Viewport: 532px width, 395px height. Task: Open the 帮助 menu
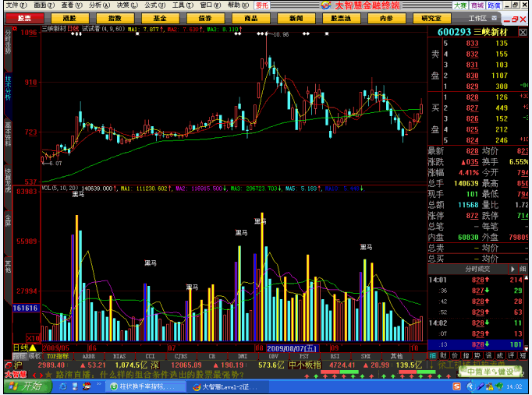pos(238,5)
